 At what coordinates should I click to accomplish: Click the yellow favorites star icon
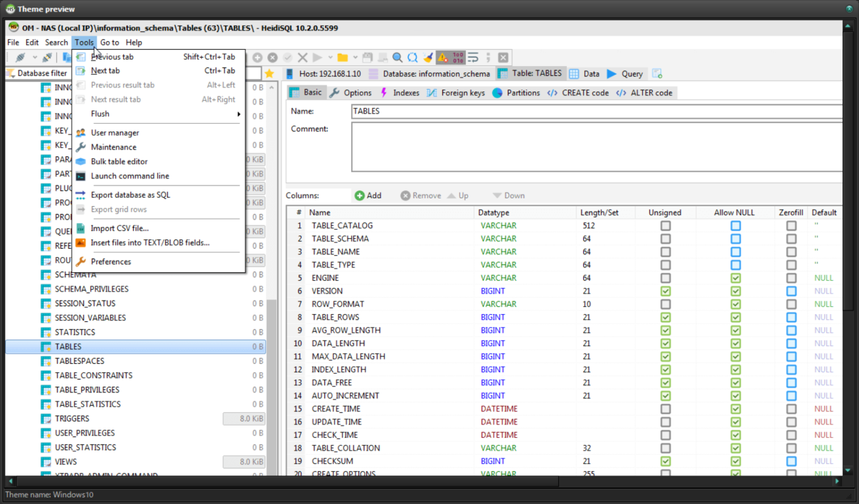(x=269, y=74)
